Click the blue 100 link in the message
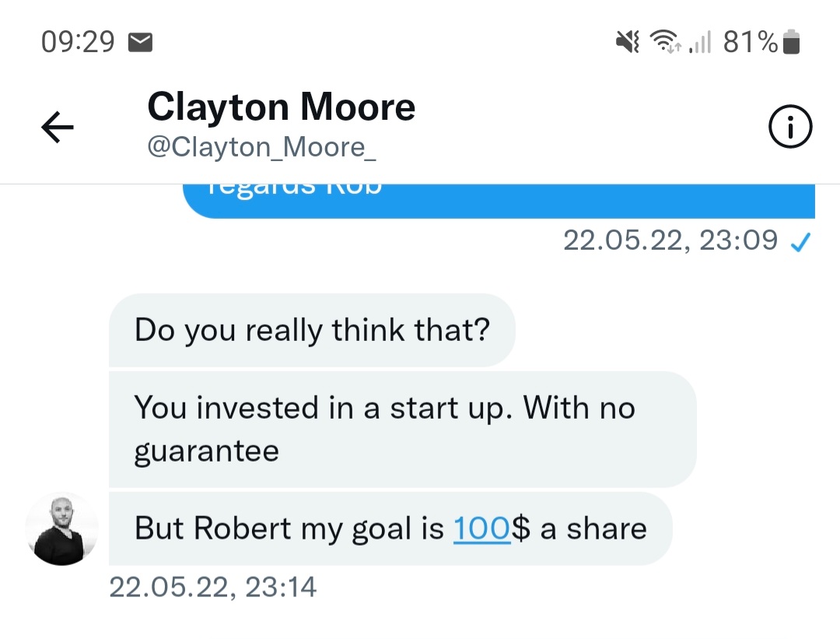Viewport: 840px width, 639px height. tap(481, 528)
